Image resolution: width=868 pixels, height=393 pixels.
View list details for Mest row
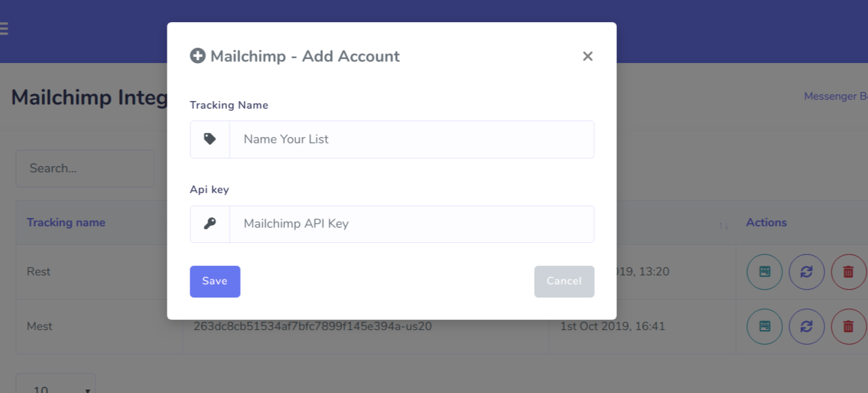[x=764, y=327]
